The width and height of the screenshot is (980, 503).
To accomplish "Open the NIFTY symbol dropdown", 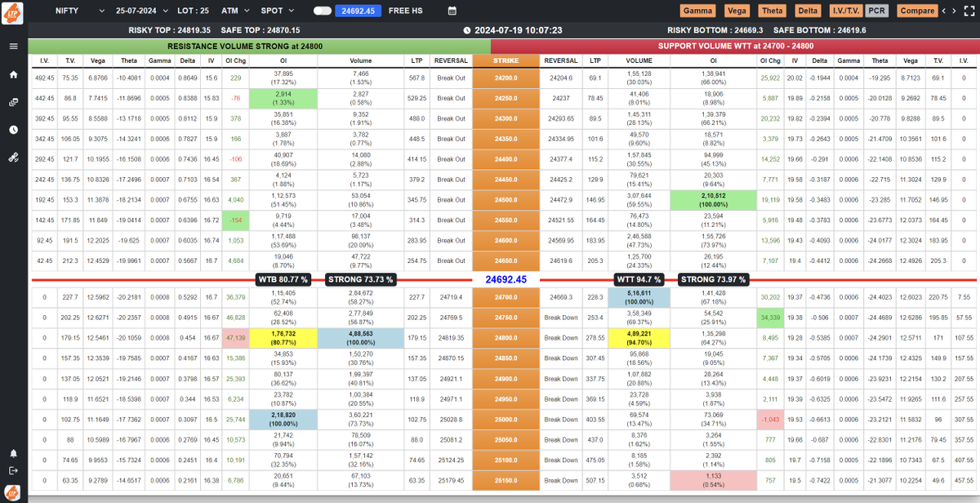I will point(80,11).
